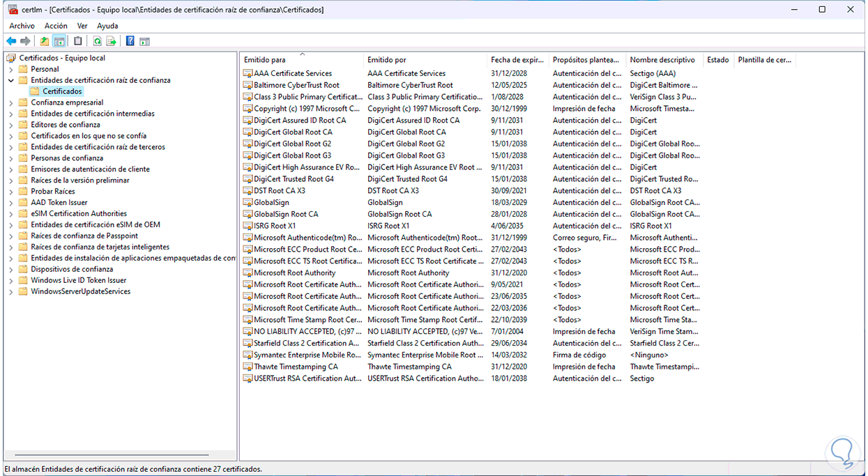Click the certlm app icon in title bar

pos(13,10)
